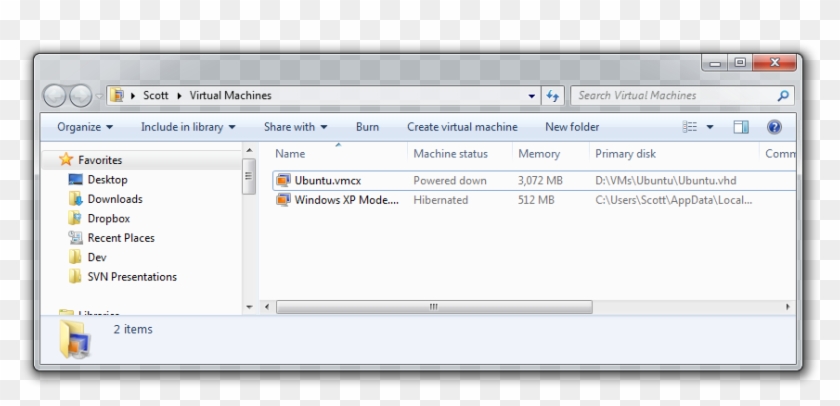Open the Organize menu
The image size is (840, 406).
(x=85, y=127)
